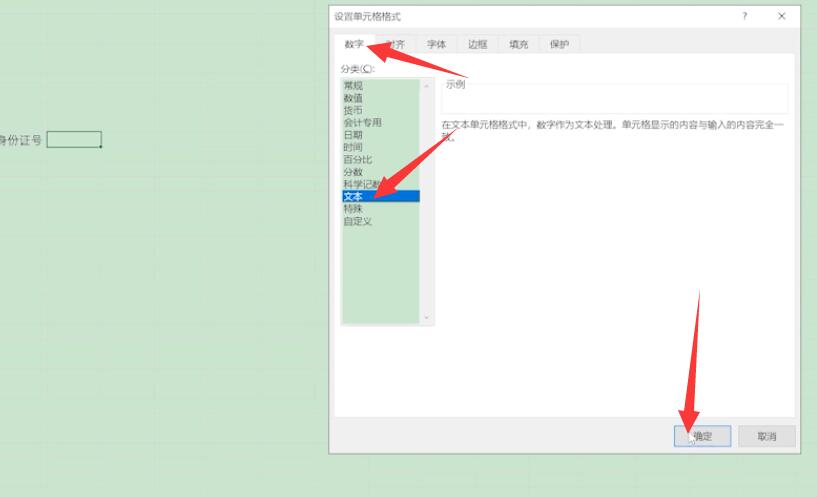Switch to the 保护 tab
Image resolution: width=817 pixels, height=497 pixels.
(x=559, y=44)
